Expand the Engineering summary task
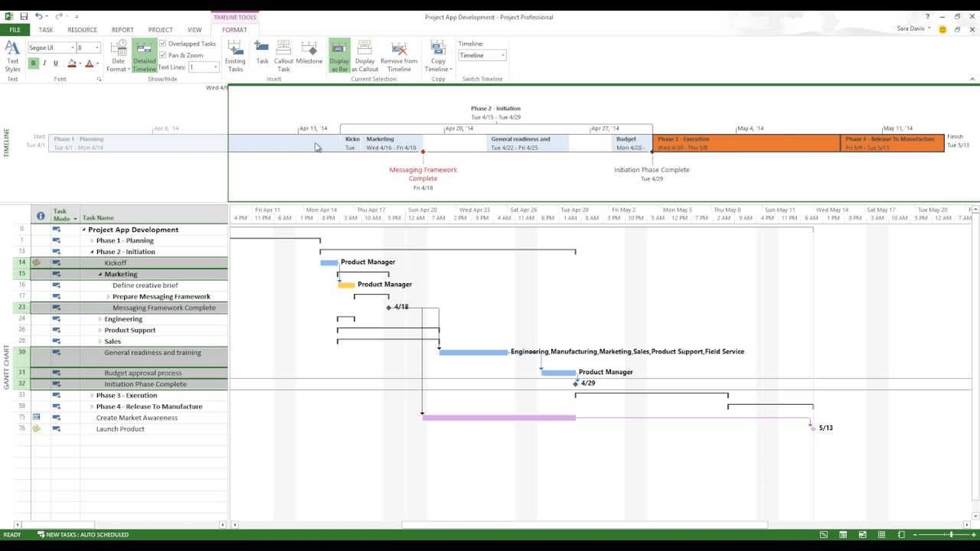 coord(100,319)
